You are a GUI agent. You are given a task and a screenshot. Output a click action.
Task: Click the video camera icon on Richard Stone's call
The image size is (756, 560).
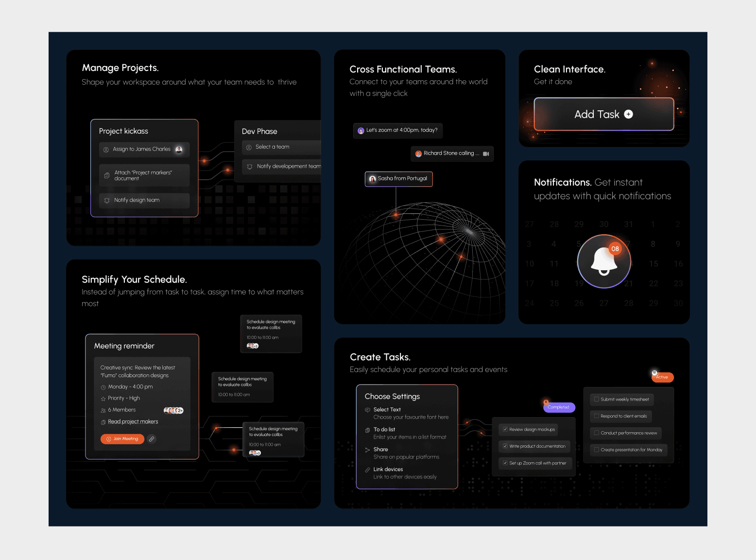click(x=486, y=154)
